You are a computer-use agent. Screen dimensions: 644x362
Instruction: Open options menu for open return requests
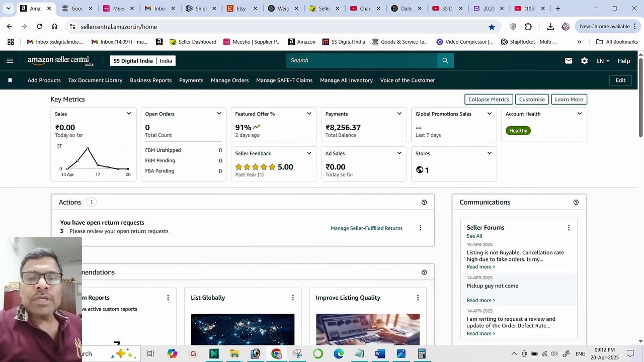coord(420,228)
